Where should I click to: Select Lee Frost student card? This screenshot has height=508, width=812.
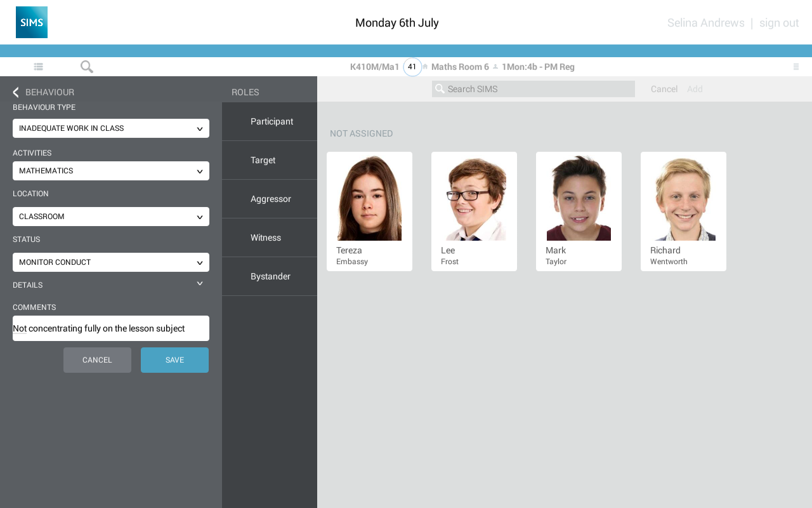pos(474,211)
